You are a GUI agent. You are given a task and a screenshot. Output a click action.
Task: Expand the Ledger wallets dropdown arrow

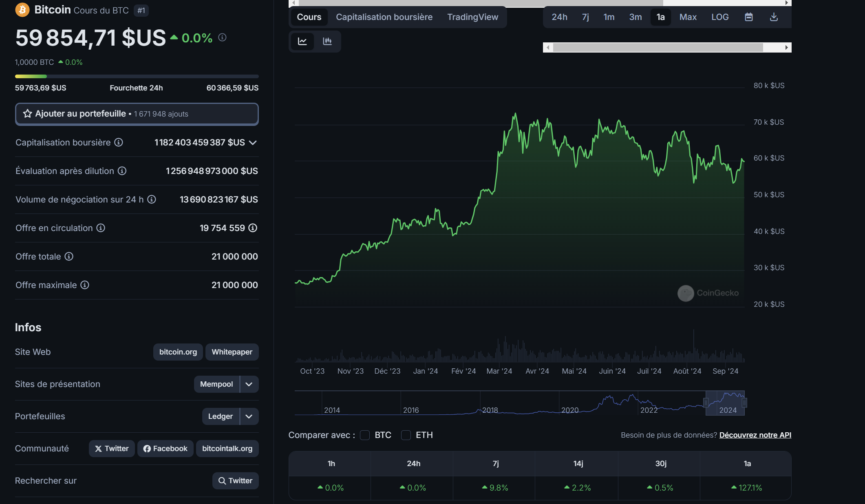click(x=249, y=416)
